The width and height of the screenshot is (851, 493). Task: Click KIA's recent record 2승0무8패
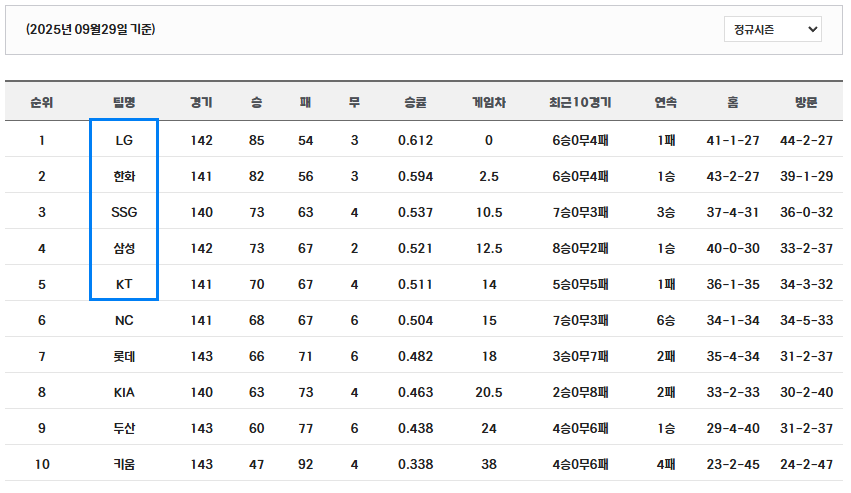pyautogui.click(x=580, y=393)
